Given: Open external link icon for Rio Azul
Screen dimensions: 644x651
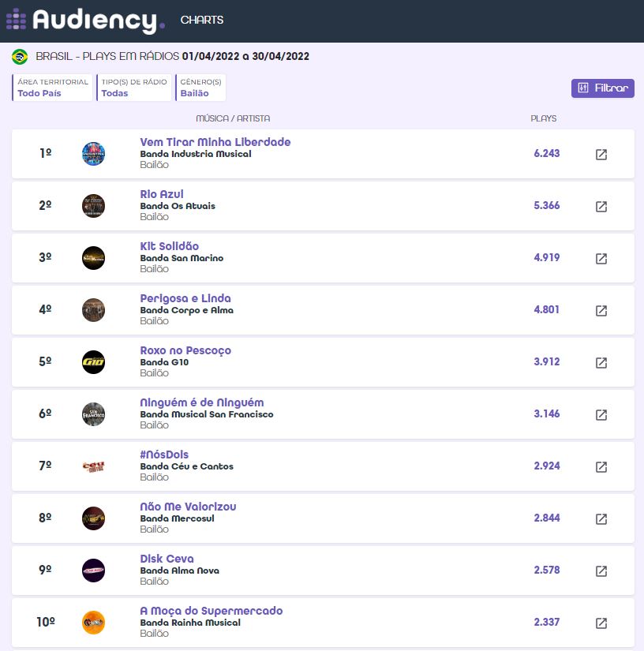Looking at the screenshot, I should 601,207.
